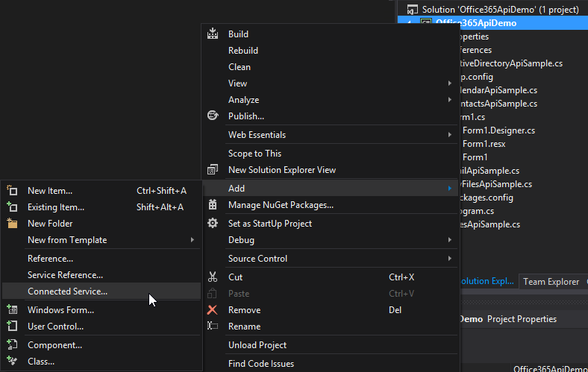Viewport: 588px width, 372px height.
Task: Switch to the Team Explorer tab
Action: point(551,282)
